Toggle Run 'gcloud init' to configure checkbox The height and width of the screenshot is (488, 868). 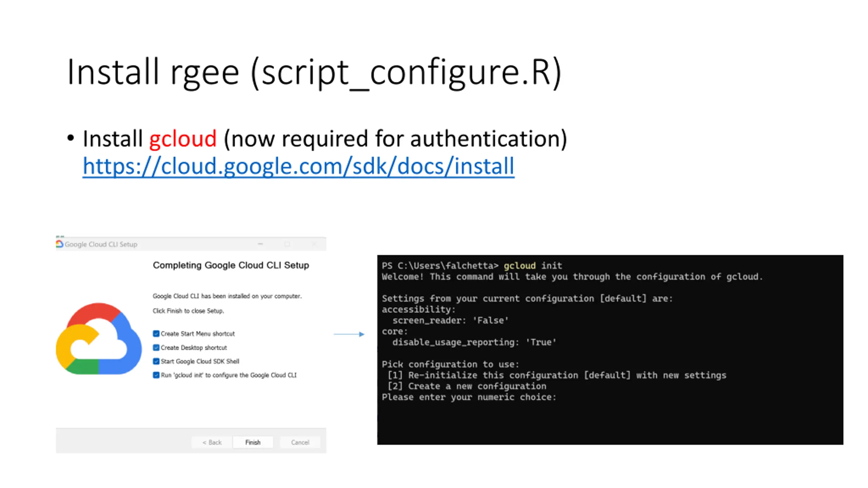click(156, 375)
